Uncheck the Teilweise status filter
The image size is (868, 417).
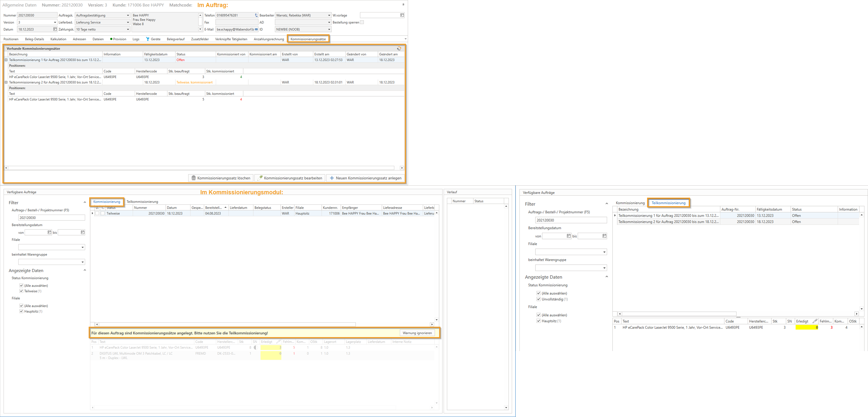tap(21, 291)
